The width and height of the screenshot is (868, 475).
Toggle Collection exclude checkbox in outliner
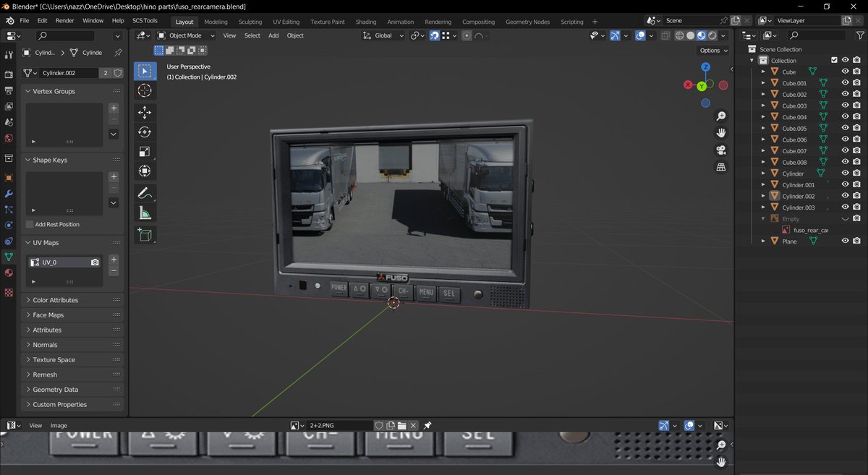pyautogui.click(x=834, y=61)
